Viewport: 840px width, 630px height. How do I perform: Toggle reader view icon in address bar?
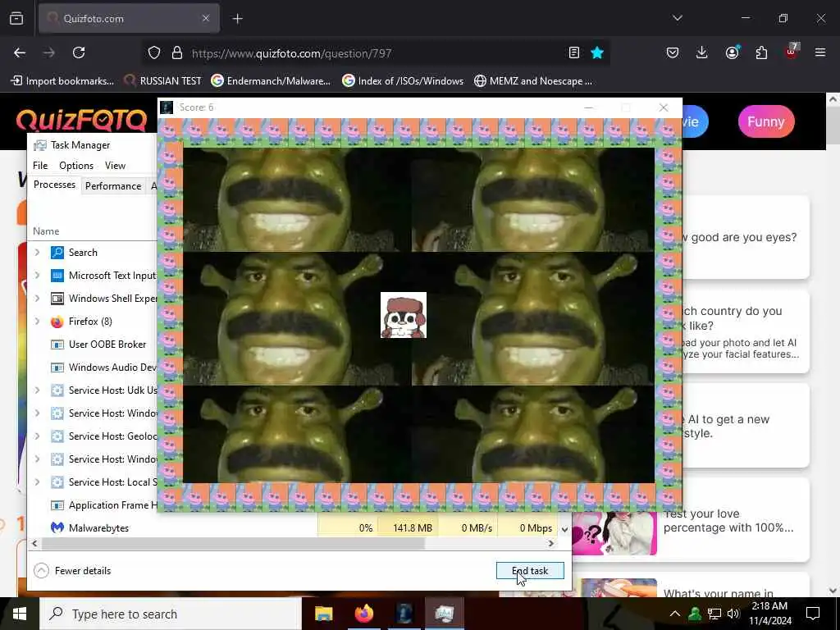[573, 52]
